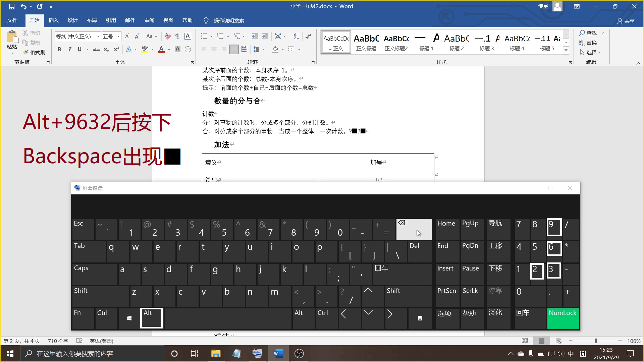
Task: Select the Format Painter tool
Action: (33, 52)
